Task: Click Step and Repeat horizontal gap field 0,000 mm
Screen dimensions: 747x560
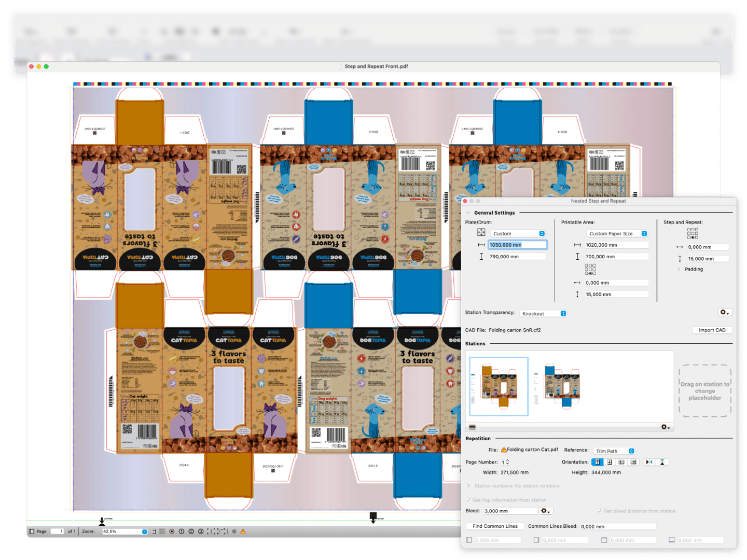Action: pos(708,247)
